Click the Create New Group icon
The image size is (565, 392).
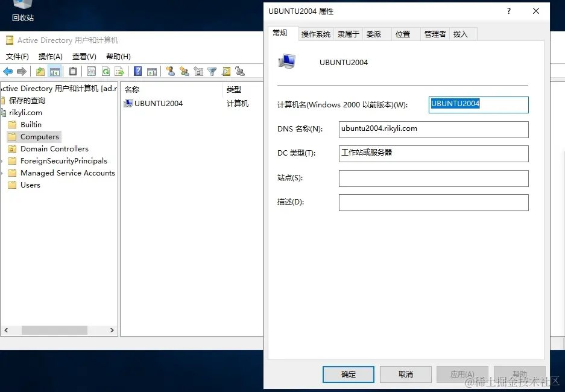pyautogui.click(x=185, y=71)
